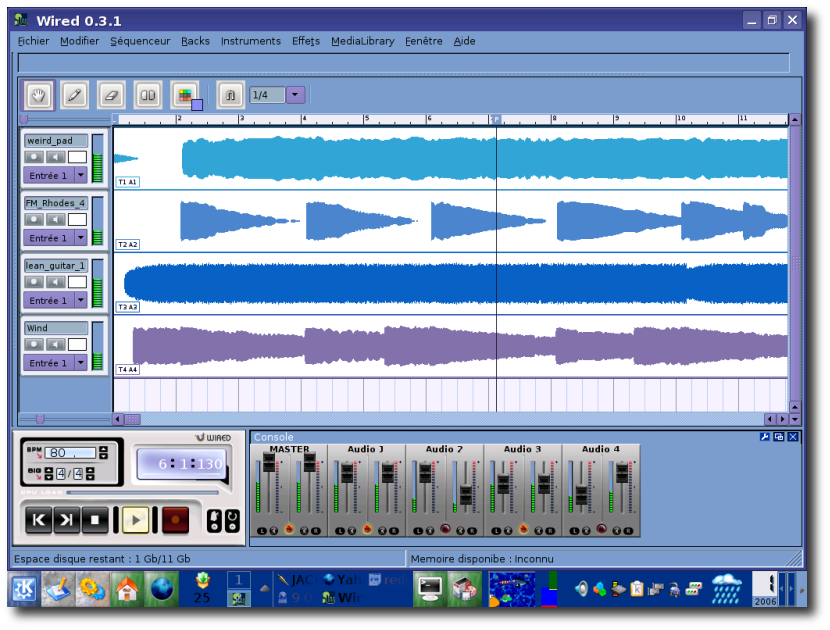This screenshot has width=830, height=630.
Task: Click the Console panel wrench icon
Action: pyautogui.click(x=764, y=437)
